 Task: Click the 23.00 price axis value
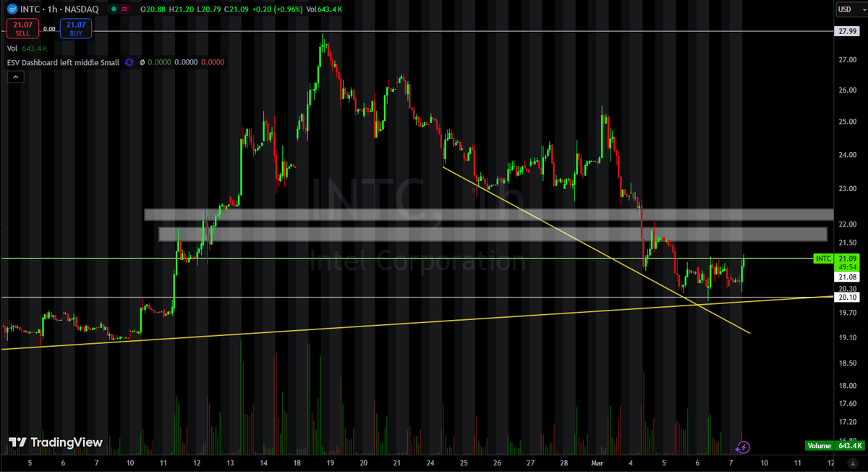[x=848, y=189]
